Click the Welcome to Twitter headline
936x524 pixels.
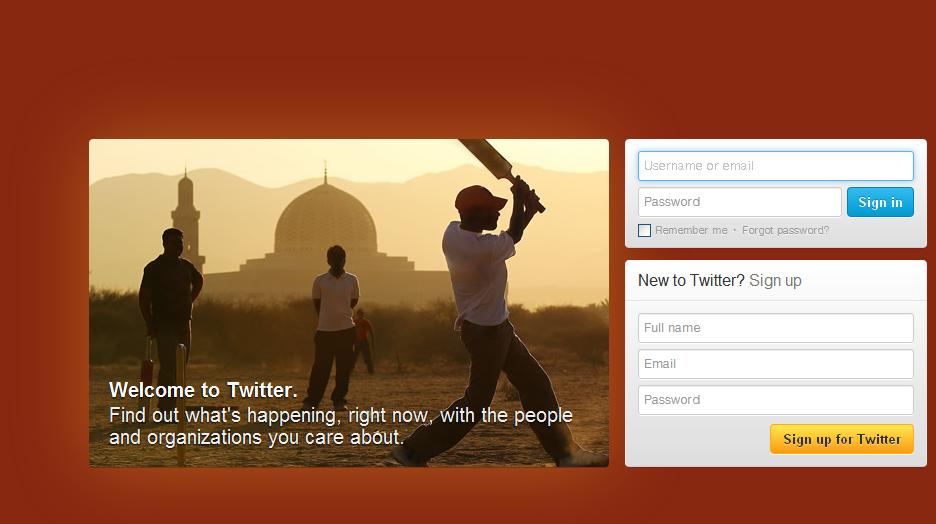point(203,390)
